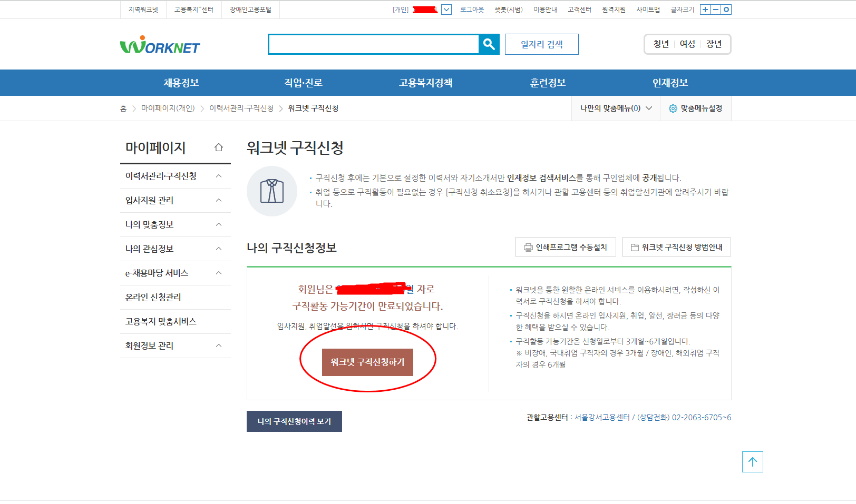Click the 인쇄프로그램 수동설치 printer button

[566, 247]
